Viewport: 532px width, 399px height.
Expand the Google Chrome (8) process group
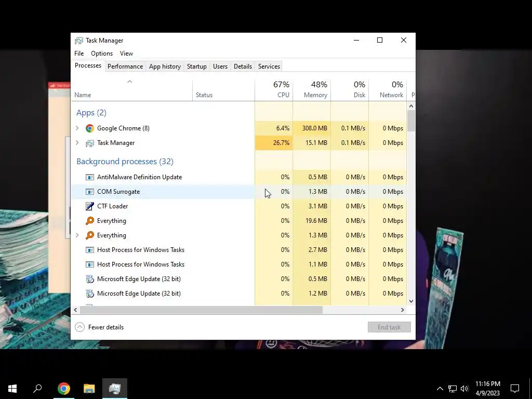(77, 128)
